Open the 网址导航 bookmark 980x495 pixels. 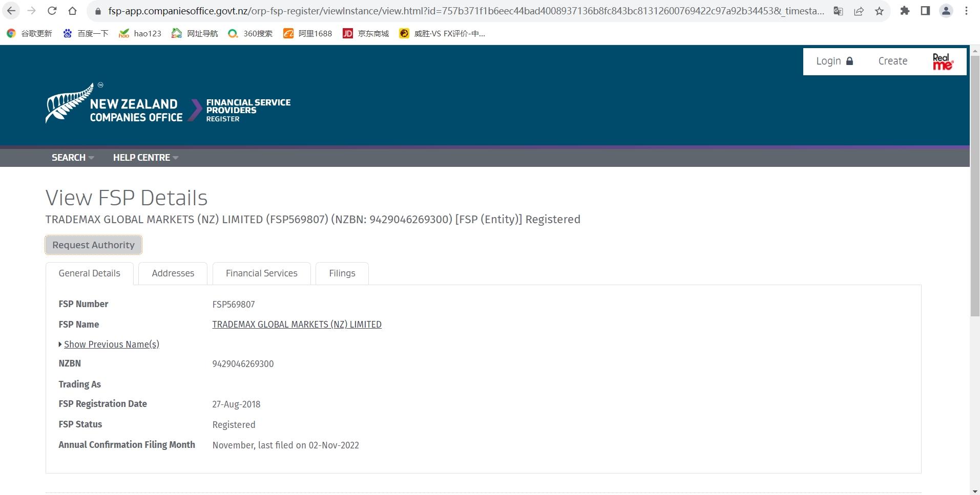point(195,33)
